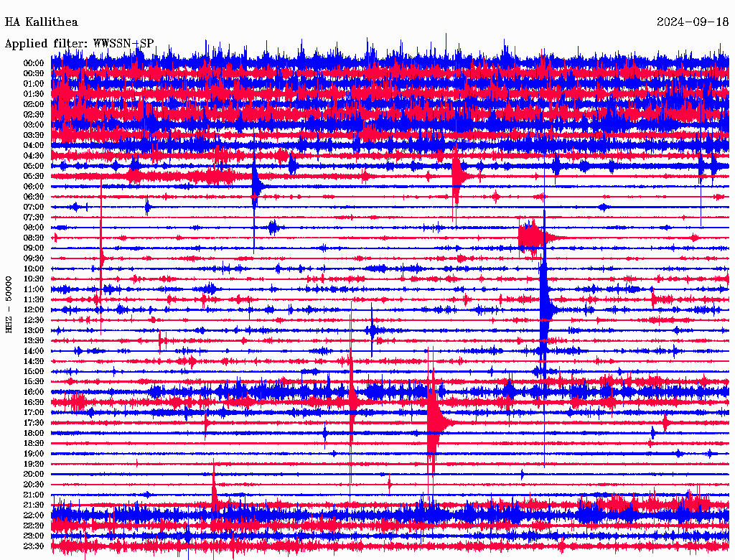Click the '11:00' time label
The image size is (735, 560).
[x=34, y=289]
